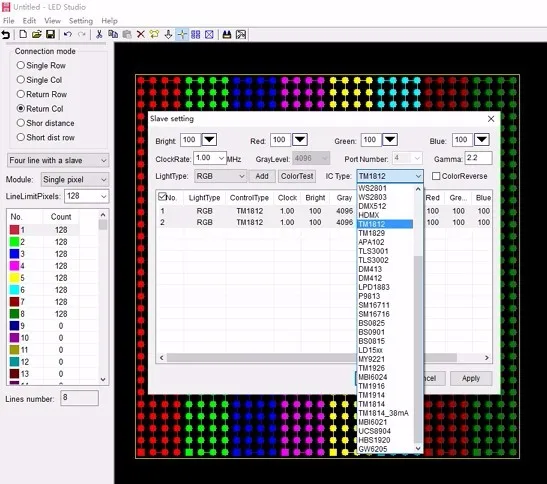The width and height of the screenshot is (547, 484).
Task: Open the Edit menu
Action: (x=29, y=21)
